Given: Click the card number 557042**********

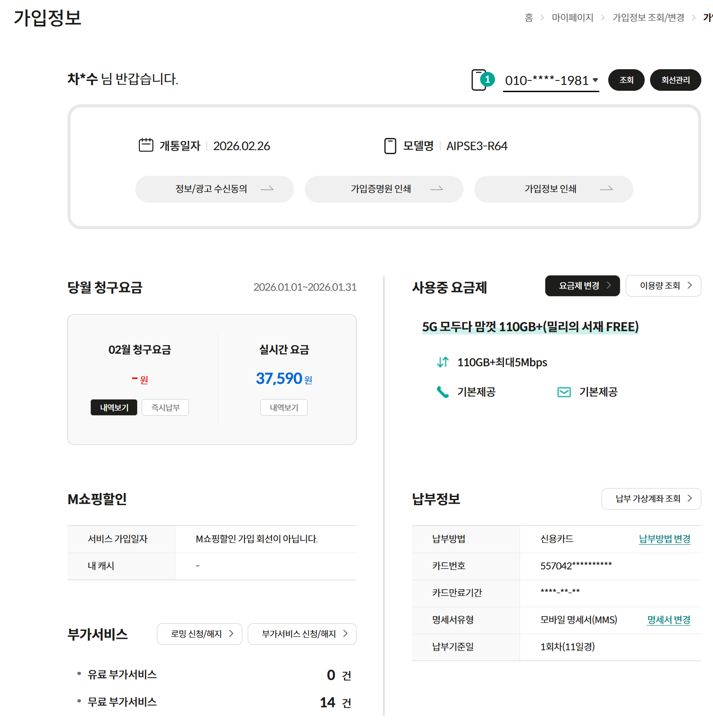Looking at the screenshot, I should pos(576,566).
